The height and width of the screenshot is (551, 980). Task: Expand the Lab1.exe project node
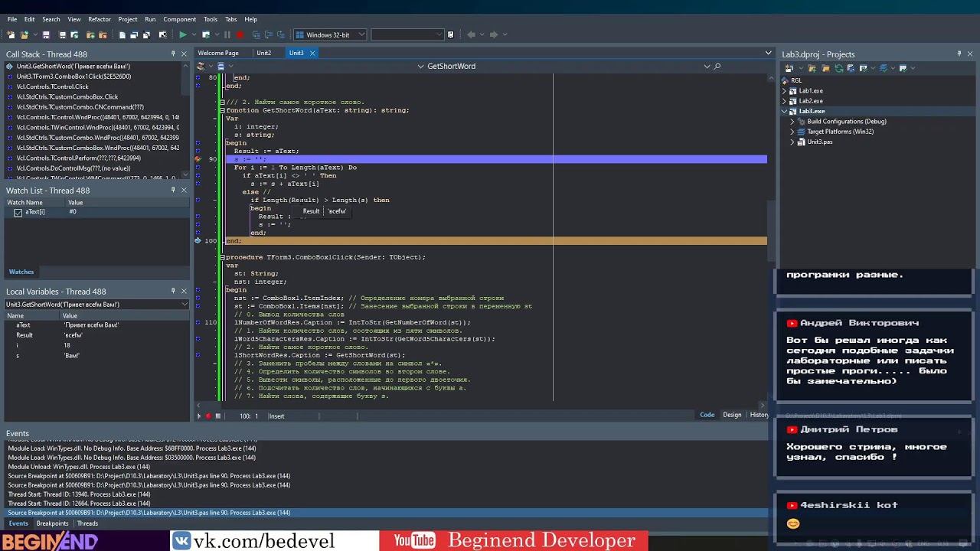pos(784,91)
